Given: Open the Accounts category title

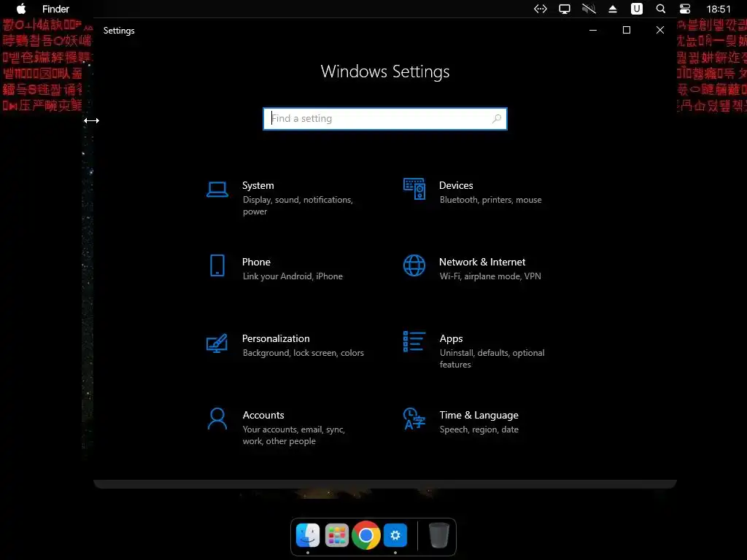Looking at the screenshot, I should click(263, 415).
